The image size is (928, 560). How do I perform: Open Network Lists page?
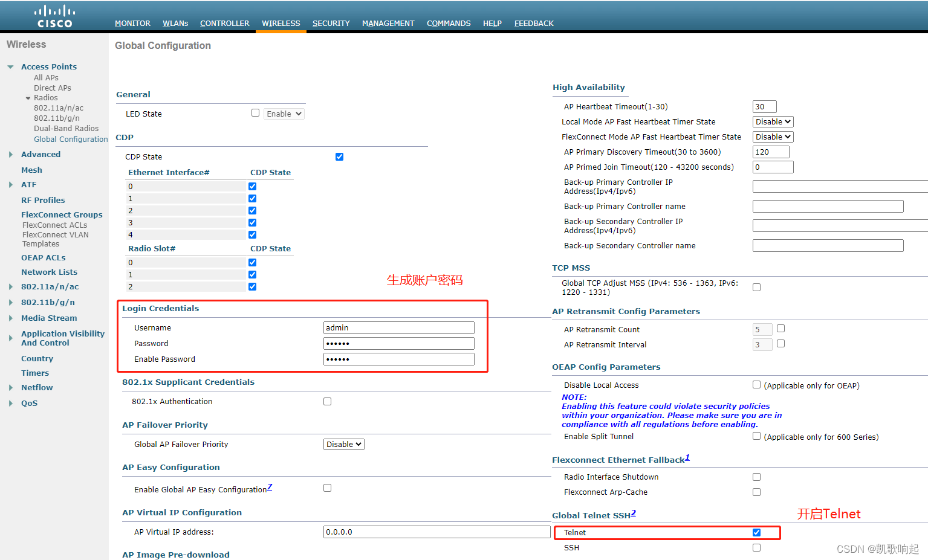click(49, 272)
